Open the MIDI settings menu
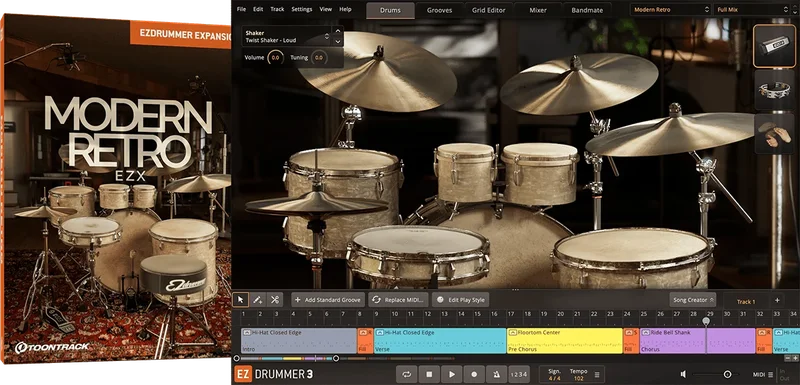The height and width of the screenshot is (385, 800). [763, 375]
